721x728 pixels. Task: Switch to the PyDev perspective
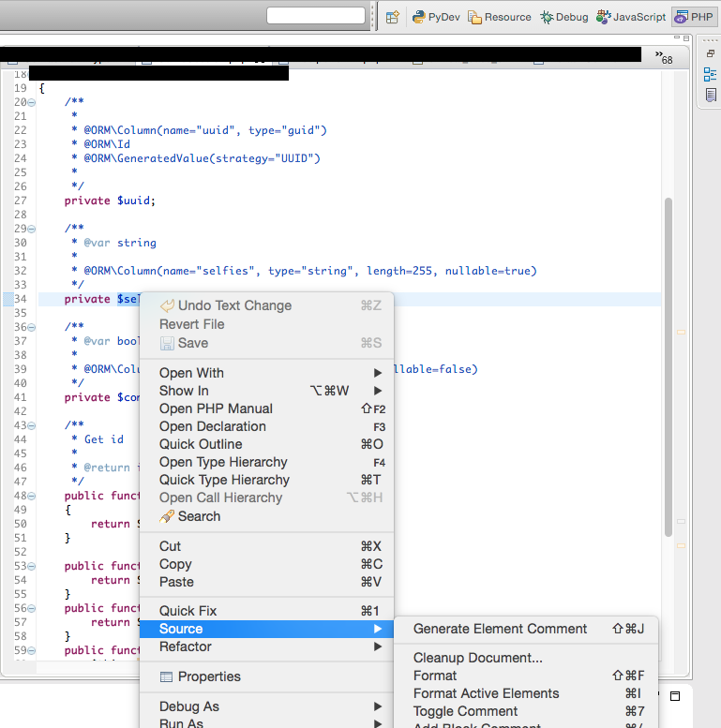436,17
